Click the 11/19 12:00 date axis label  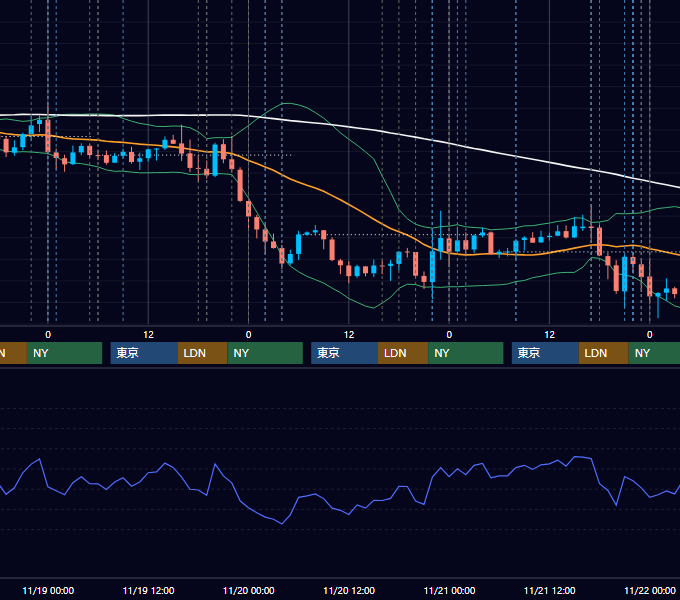148,590
